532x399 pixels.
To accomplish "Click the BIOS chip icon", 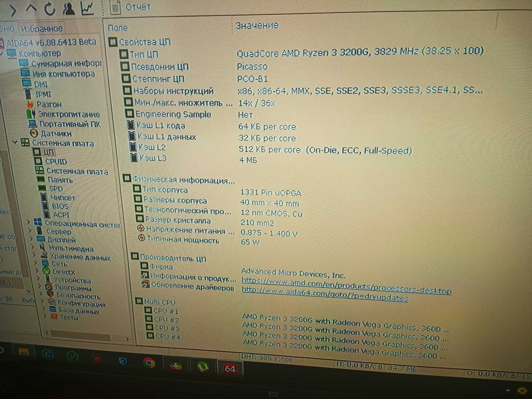I will 45,205.
